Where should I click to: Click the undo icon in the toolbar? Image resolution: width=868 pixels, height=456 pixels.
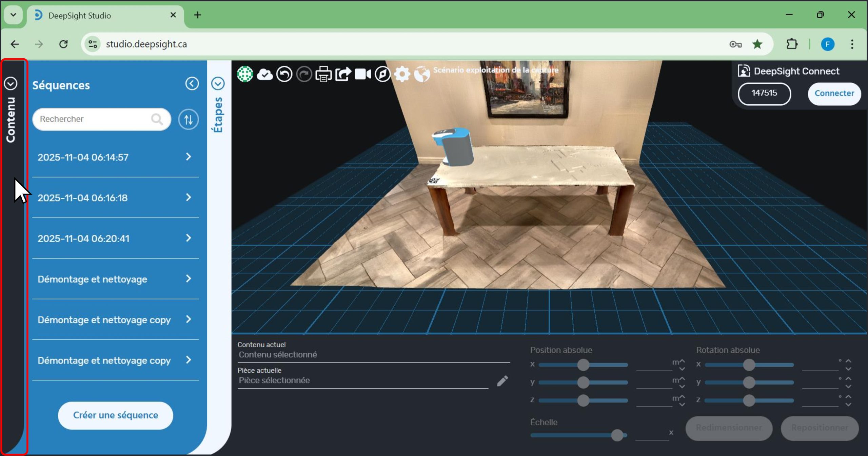[284, 74]
